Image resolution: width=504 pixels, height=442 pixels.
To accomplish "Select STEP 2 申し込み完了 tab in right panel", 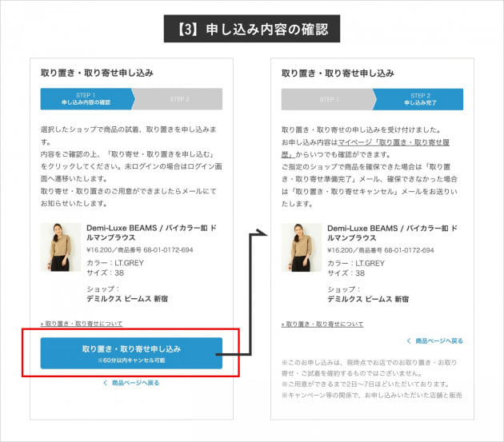I will [x=421, y=99].
